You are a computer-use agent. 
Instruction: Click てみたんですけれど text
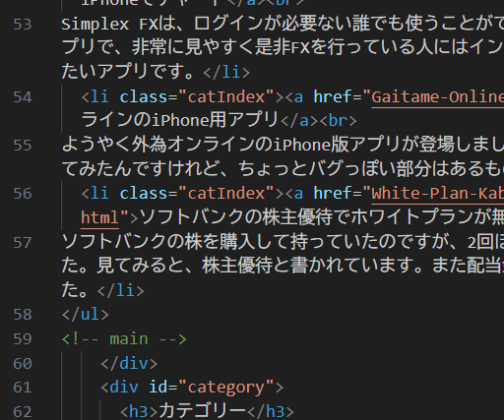click(140, 168)
